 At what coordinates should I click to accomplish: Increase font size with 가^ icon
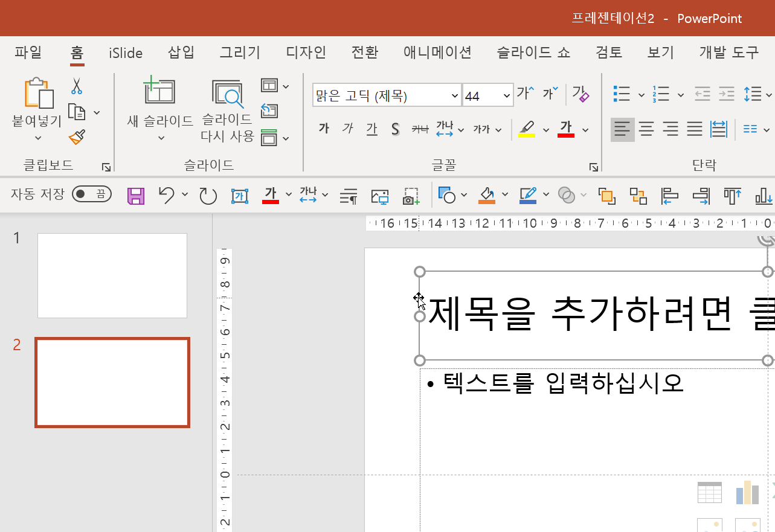coord(526,94)
